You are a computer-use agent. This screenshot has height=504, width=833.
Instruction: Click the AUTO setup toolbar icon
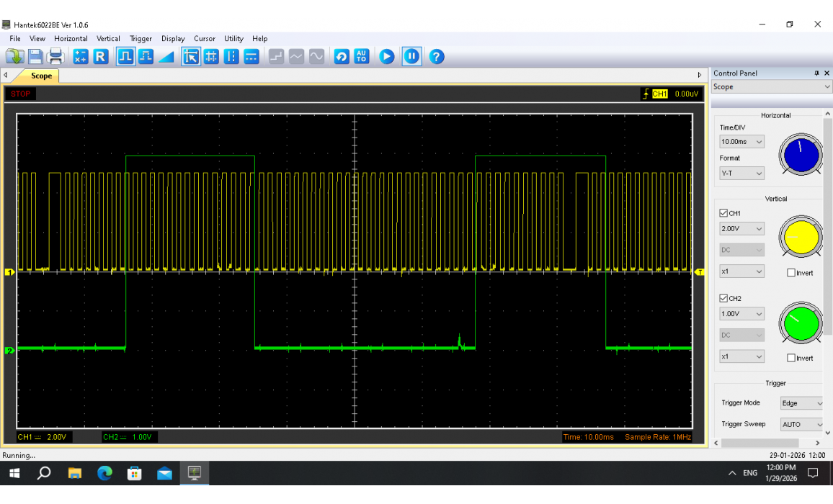coord(362,56)
